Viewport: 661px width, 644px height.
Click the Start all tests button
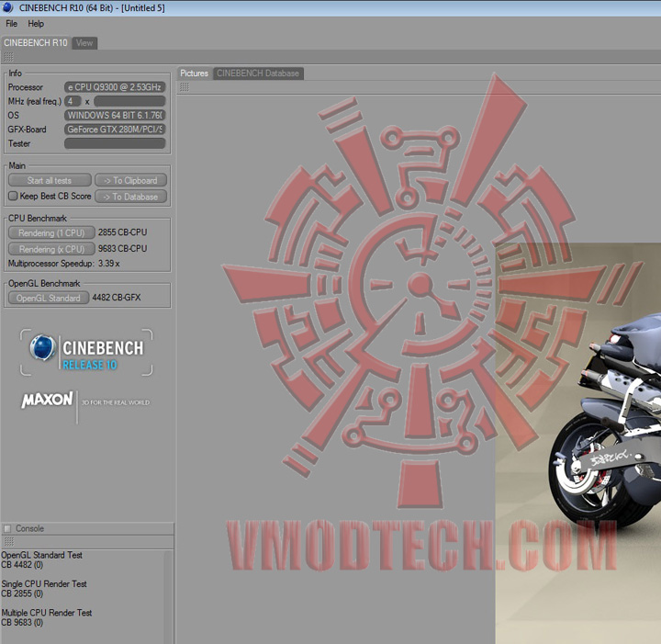coord(50,180)
